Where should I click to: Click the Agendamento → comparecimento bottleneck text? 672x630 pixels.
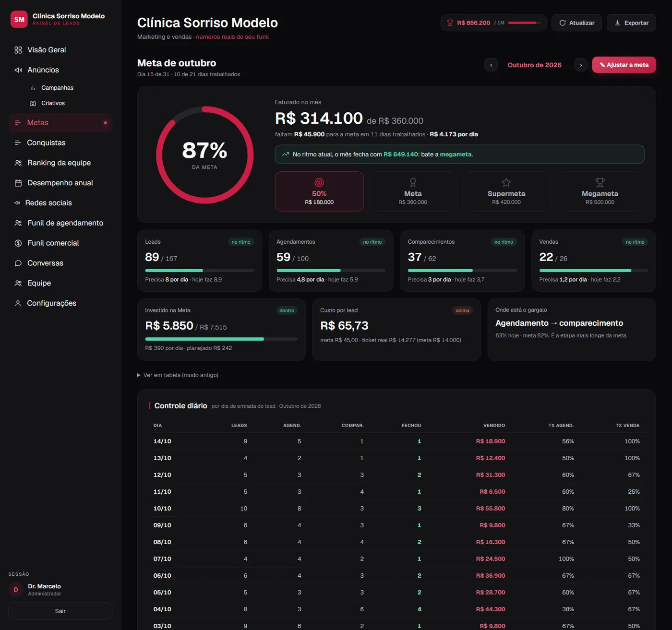[x=559, y=323]
